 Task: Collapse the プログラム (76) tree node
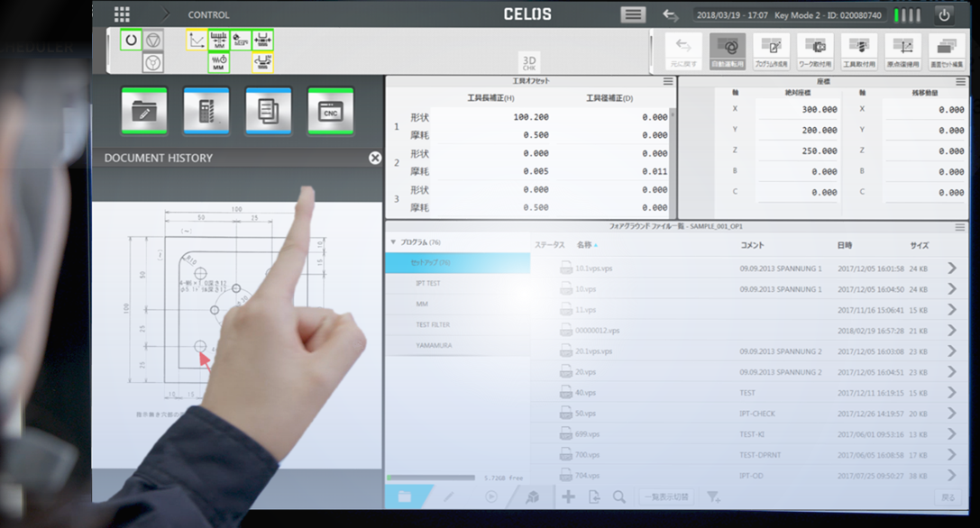pos(393,241)
